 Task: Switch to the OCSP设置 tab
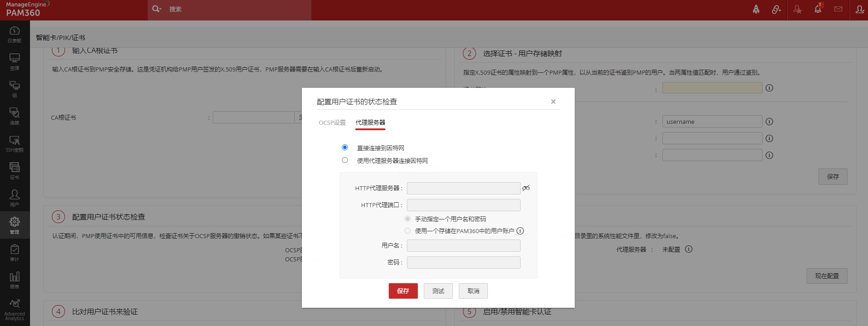pos(332,122)
